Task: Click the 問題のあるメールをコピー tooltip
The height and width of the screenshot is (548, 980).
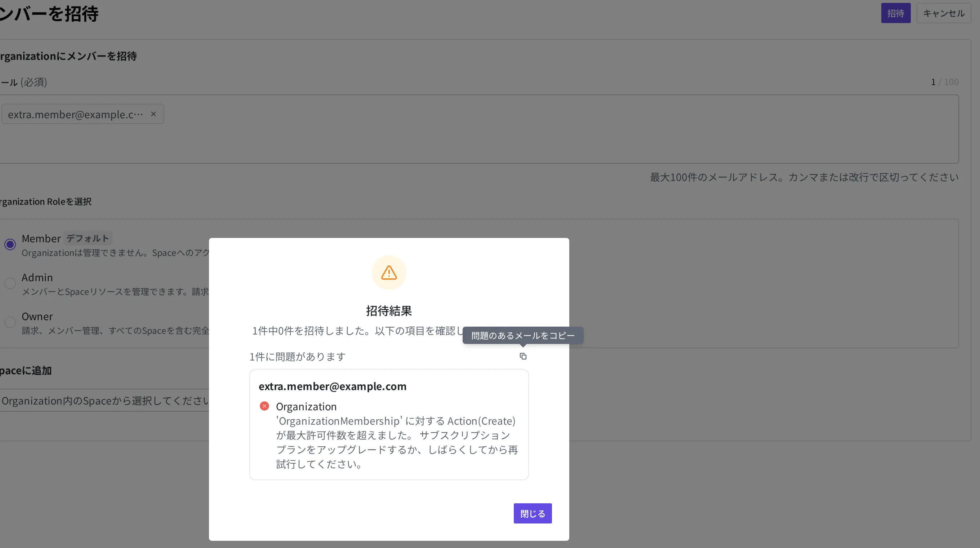Action: click(523, 335)
